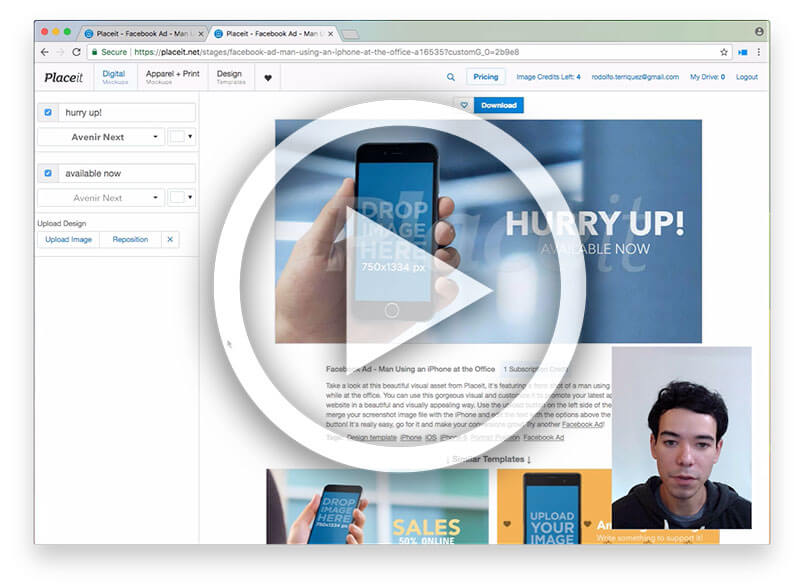Open the account email link
This screenshot has height=588, width=800.
pyautogui.click(x=635, y=77)
